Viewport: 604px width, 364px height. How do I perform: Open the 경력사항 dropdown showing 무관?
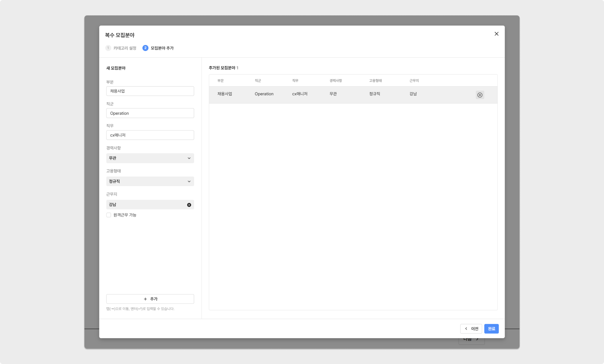click(x=150, y=158)
